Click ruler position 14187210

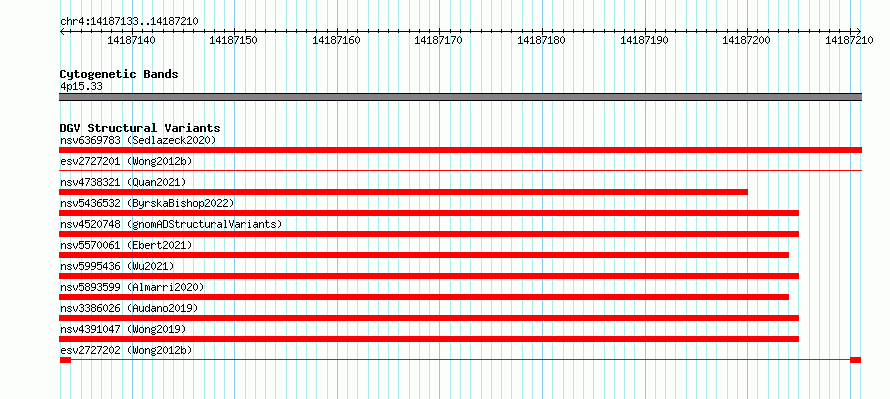pyautogui.click(x=849, y=40)
